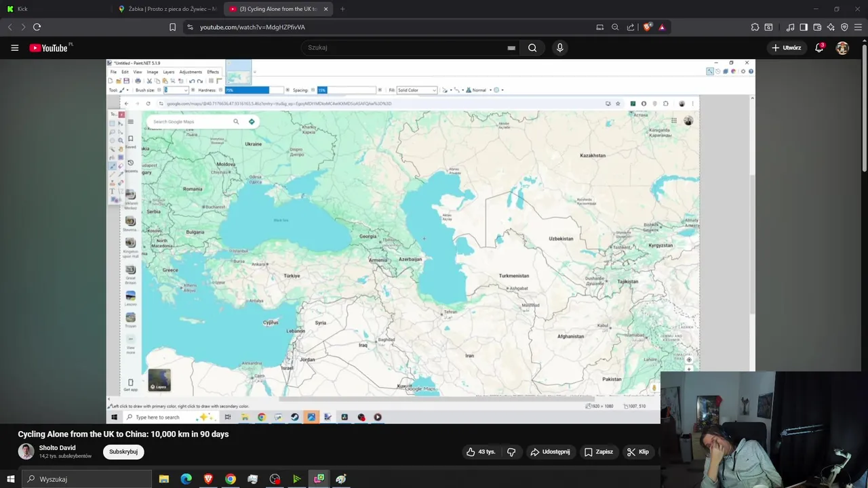Open the Adjustments menu in Paint.NET video
The height and width of the screenshot is (488, 868).
pyautogui.click(x=191, y=72)
